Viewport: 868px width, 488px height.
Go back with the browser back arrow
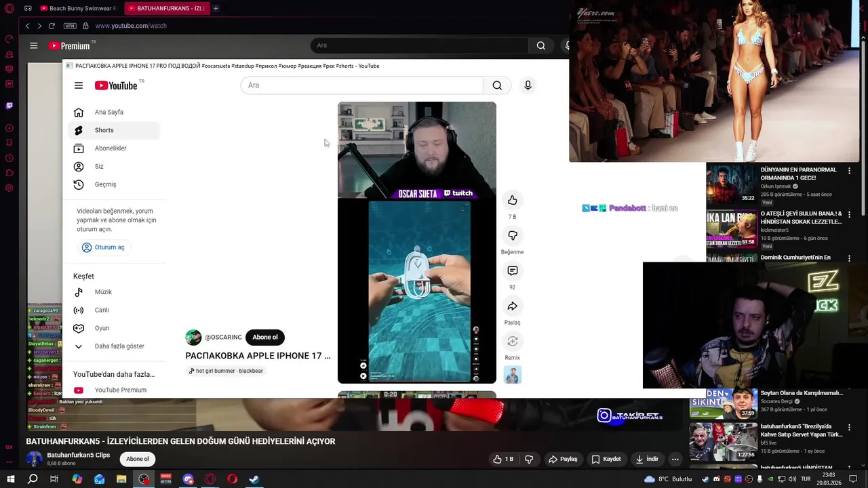point(27,26)
